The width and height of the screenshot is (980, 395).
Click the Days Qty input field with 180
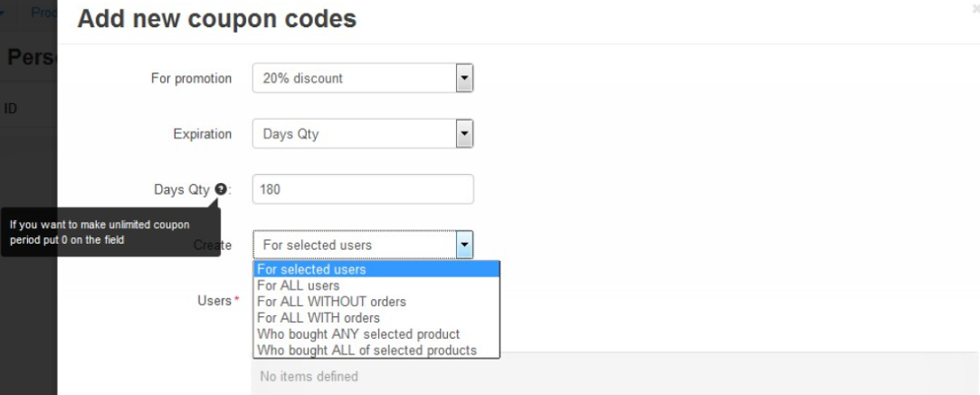point(363,189)
